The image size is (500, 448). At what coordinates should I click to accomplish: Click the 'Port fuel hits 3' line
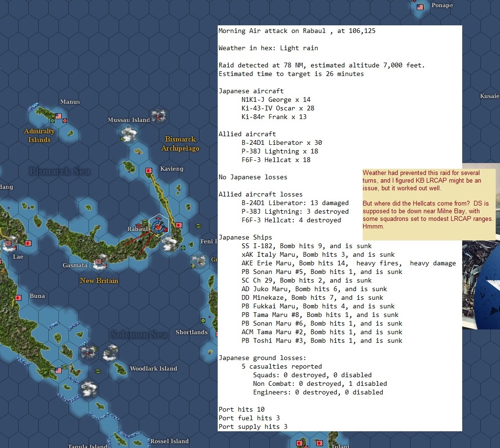coord(249,418)
